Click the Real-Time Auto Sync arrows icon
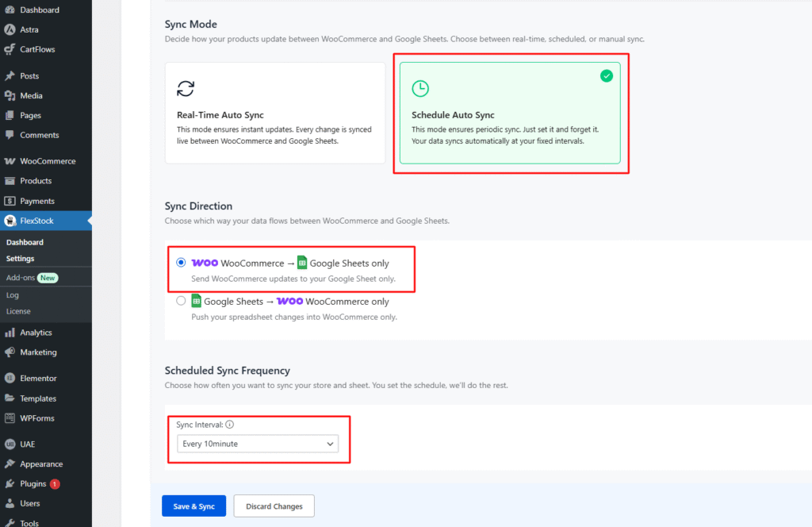This screenshot has width=812, height=527. (x=186, y=89)
